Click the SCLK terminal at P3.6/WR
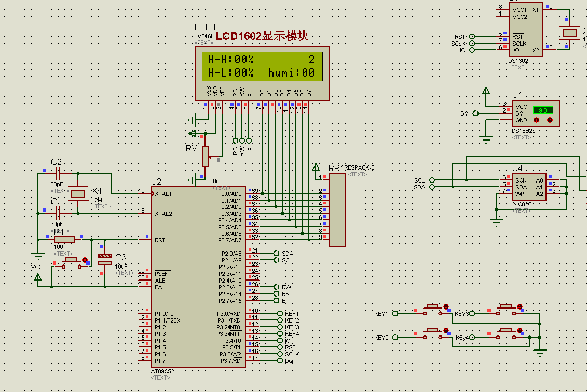587x392 pixels. coord(280,354)
